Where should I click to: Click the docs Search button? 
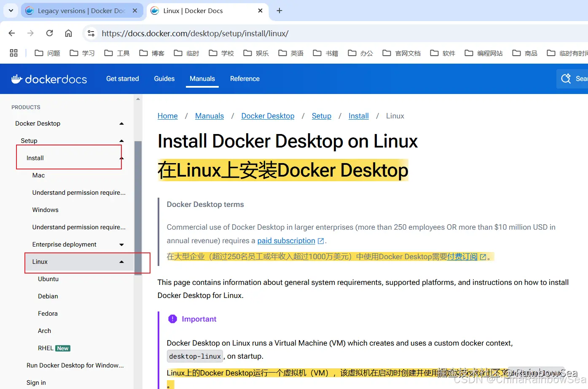click(x=572, y=79)
